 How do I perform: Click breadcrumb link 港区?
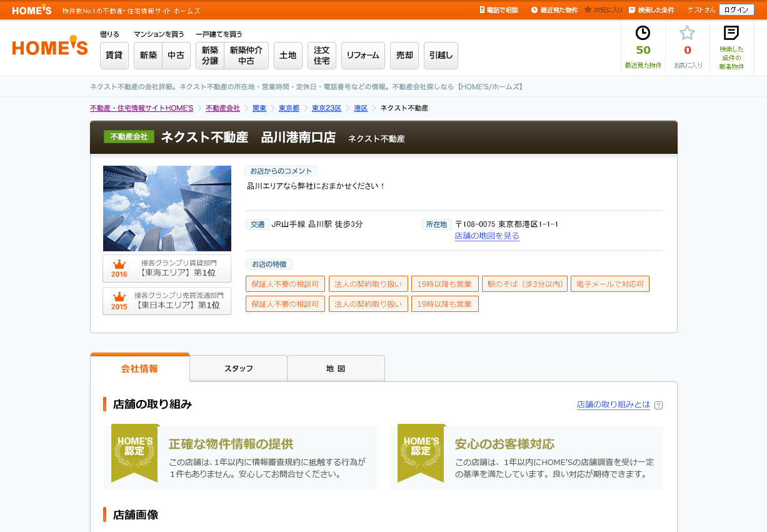(x=361, y=108)
